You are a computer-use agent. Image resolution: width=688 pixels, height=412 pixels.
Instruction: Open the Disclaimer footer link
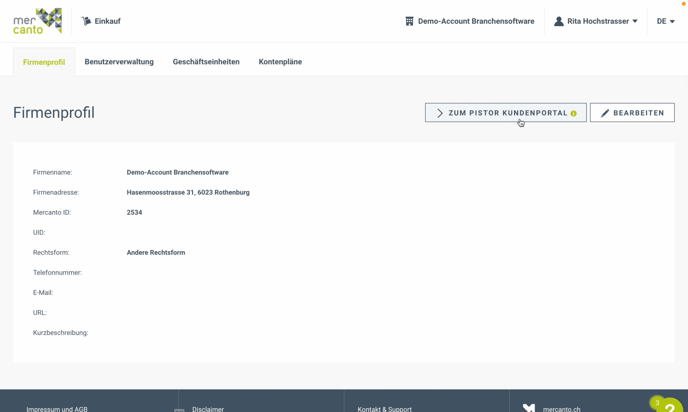(208, 409)
